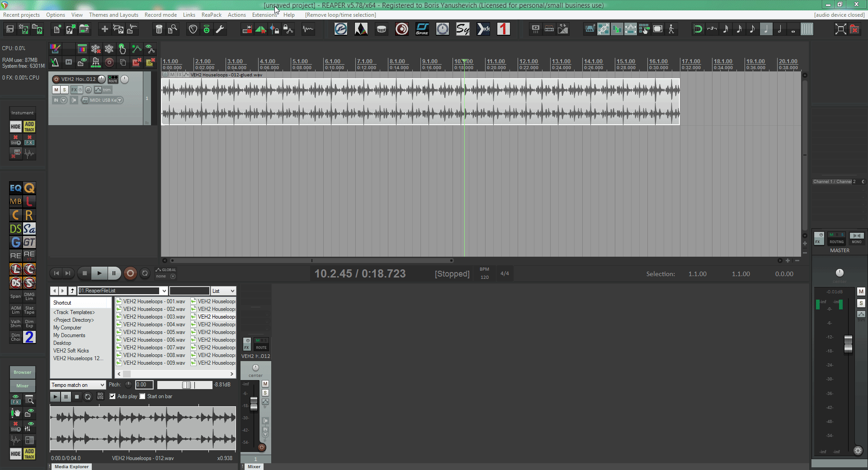Click the GT plugin shortcut icon
The image size is (868, 470).
[29, 242]
